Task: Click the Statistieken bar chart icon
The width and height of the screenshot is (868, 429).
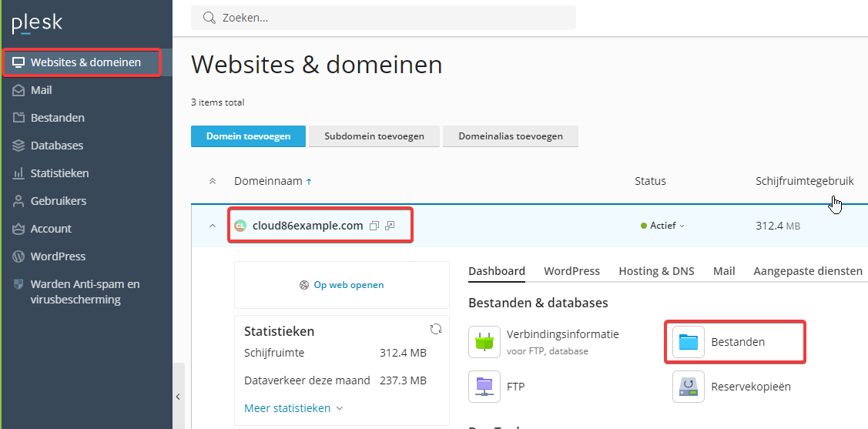Action: [18, 173]
